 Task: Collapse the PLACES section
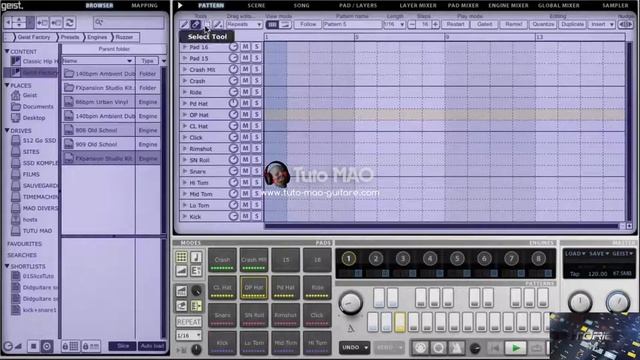pos(7,85)
